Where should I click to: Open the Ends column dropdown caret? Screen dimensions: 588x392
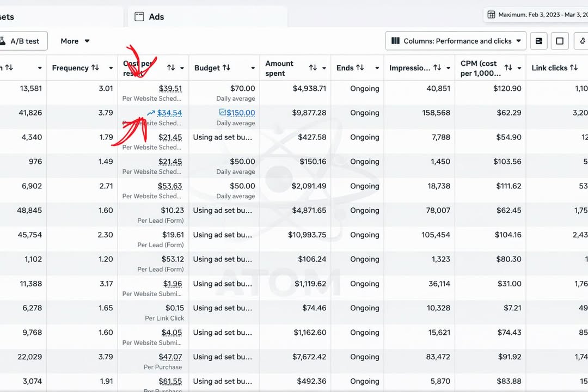(377, 68)
